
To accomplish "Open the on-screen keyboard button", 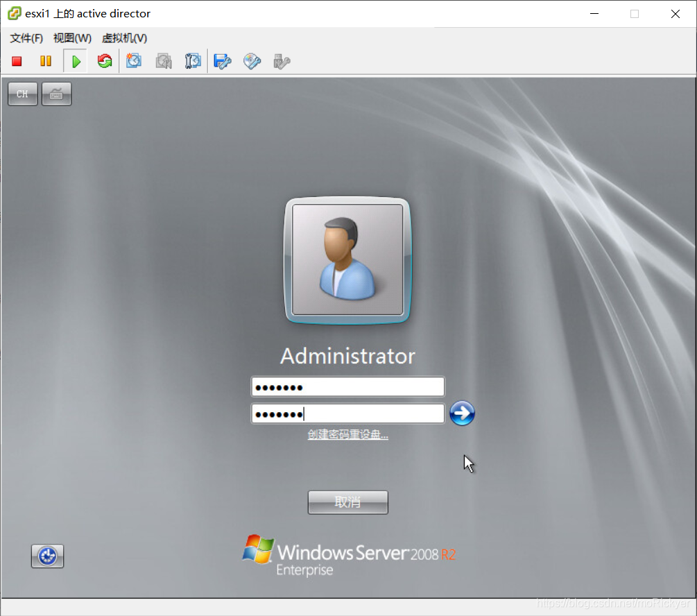I will tap(56, 94).
